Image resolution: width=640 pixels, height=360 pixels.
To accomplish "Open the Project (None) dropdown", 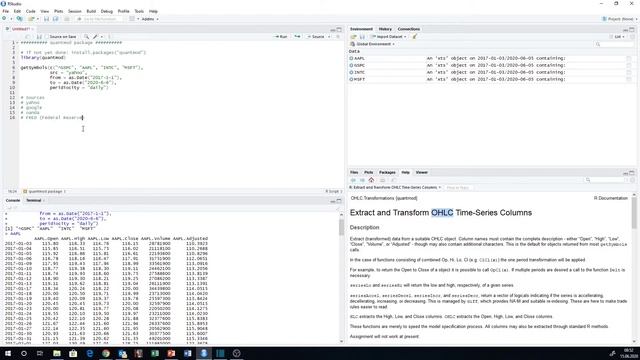I will 620,19.
